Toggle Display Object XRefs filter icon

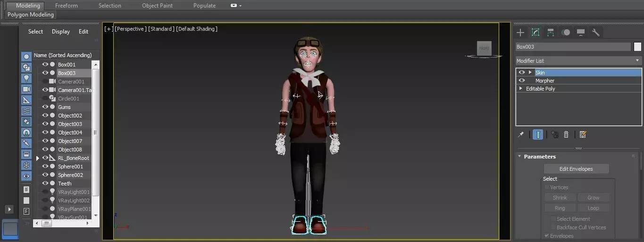click(x=26, y=133)
